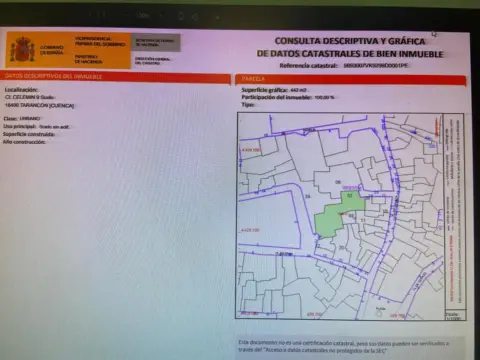Click parcel number 20 on the map

tap(341, 248)
